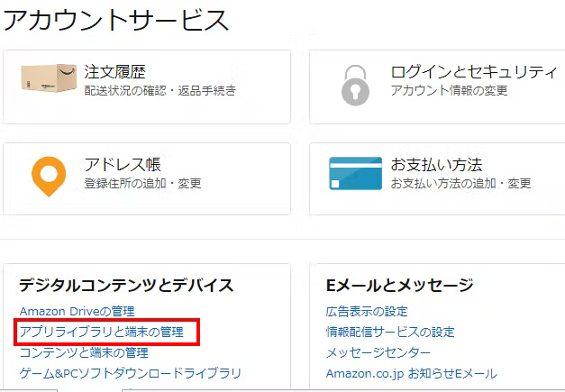Click the 登録住所の追加・変更 description text

click(142, 183)
